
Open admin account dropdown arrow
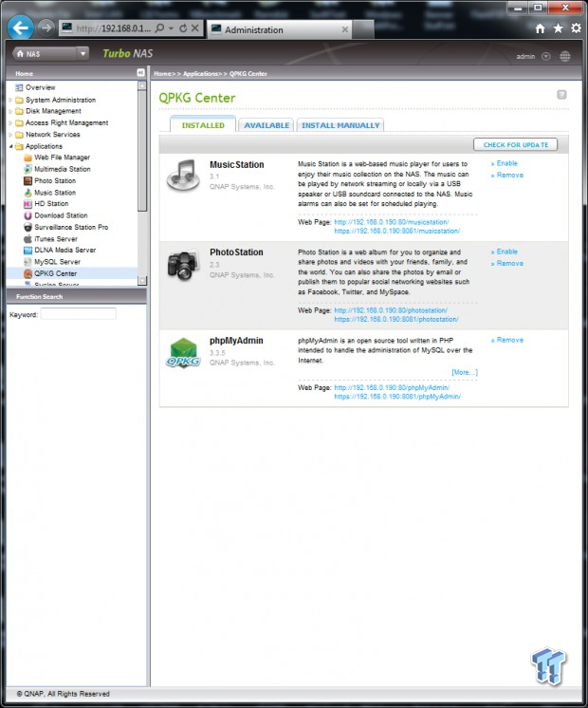pyautogui.click(x=546, y=56)
